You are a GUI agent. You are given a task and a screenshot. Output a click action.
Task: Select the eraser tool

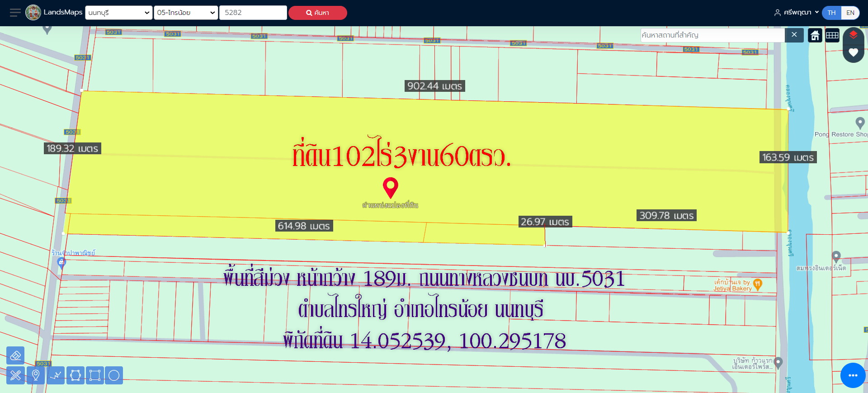point(15,355)
